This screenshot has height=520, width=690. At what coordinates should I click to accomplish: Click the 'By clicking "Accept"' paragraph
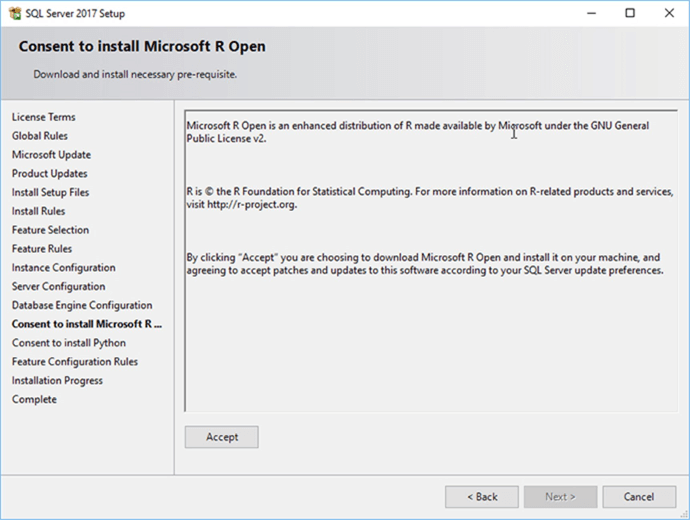(425, 264)
